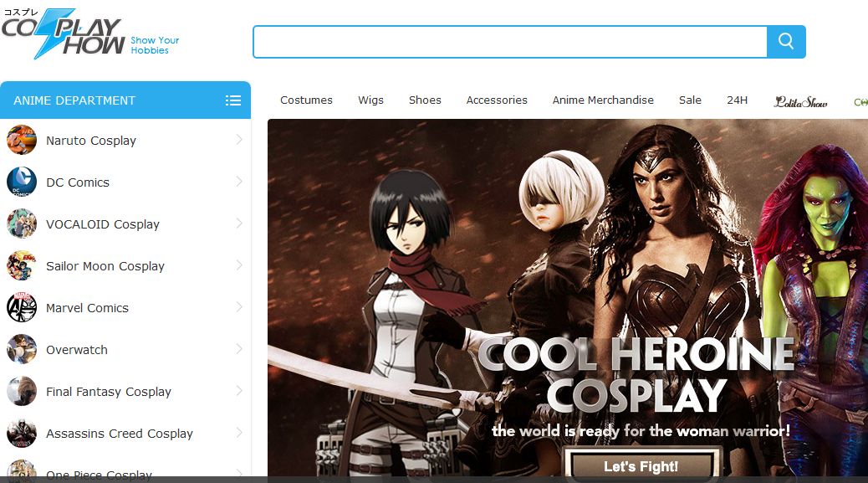Image resolution: width=868 pixels, height=483 pixels.
Task: Open the Lolita Show logo link
Action: point(800,101)
